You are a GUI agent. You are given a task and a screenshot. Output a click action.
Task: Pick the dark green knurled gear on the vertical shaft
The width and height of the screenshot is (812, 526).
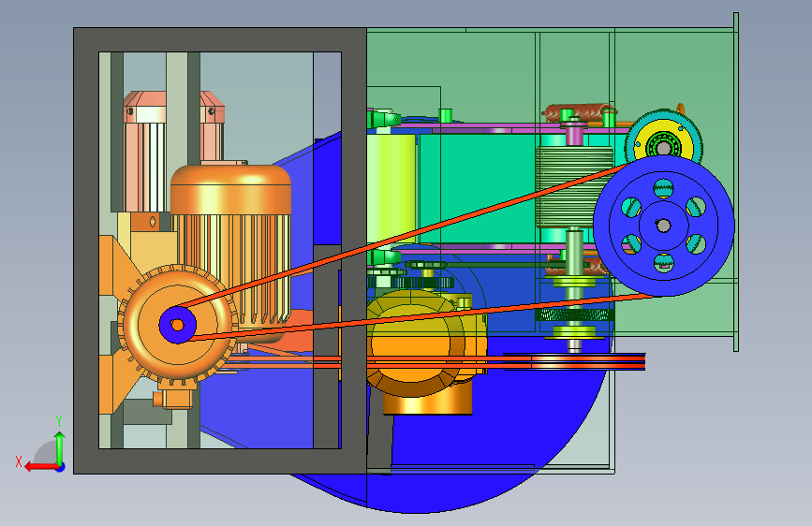[x=574, y=314]
